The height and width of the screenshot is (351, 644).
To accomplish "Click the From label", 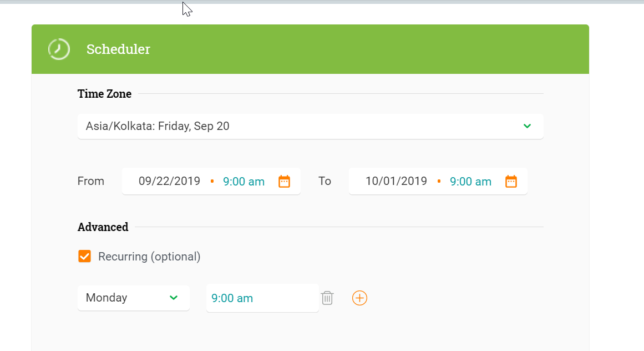I will pyautogui.click(x=91, y=181).
